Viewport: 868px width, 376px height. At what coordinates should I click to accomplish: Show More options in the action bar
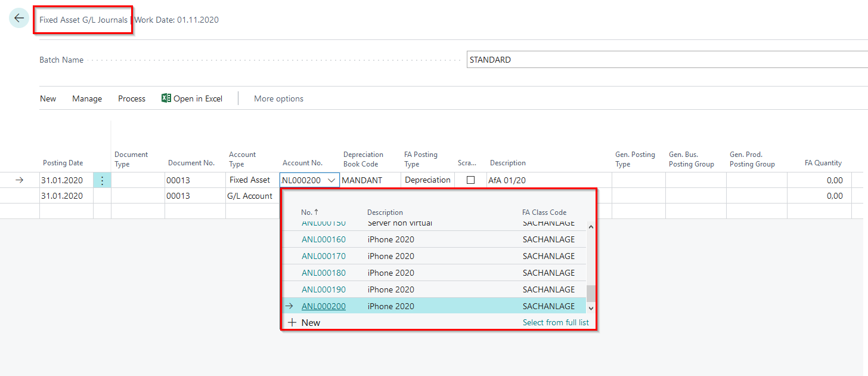(278, 98)
